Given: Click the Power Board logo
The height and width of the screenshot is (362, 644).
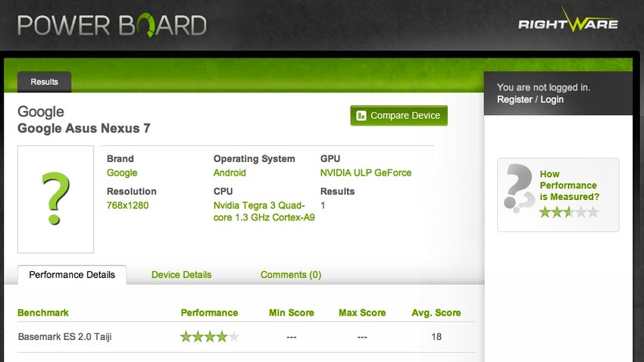Looking at the screenshot, I should click(111, 26).
